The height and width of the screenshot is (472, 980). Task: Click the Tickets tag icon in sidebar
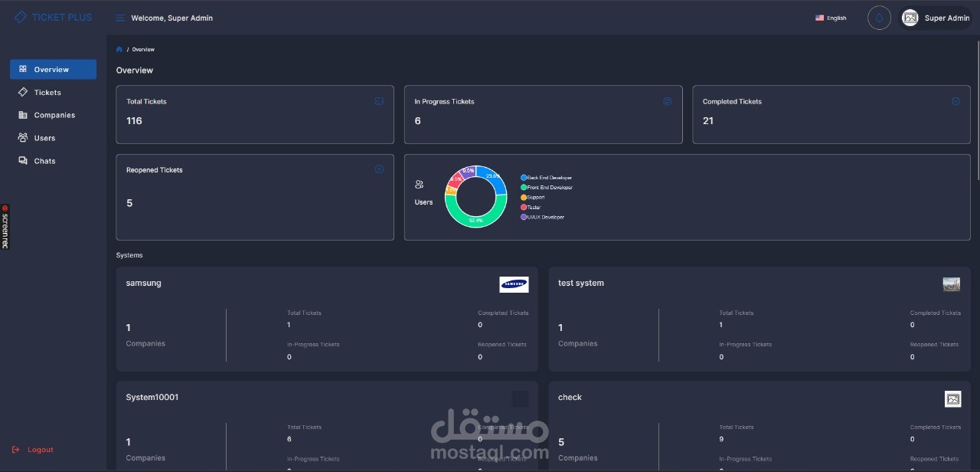(23, 92)
